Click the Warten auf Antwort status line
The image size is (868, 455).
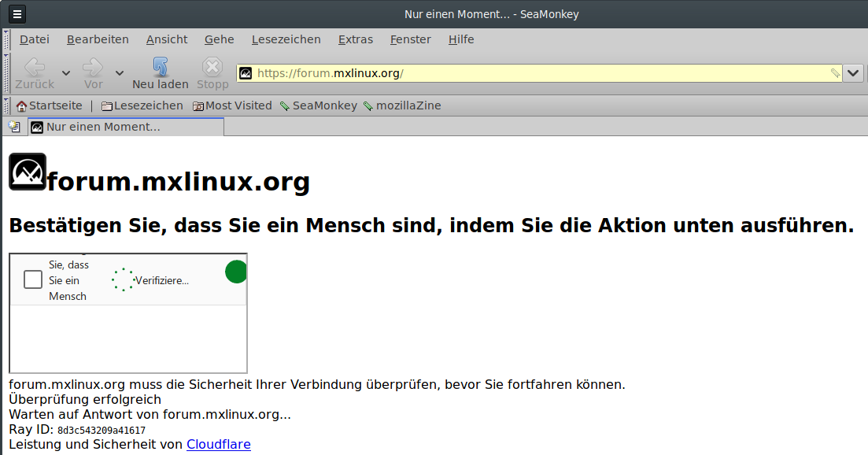click(150, 414)
